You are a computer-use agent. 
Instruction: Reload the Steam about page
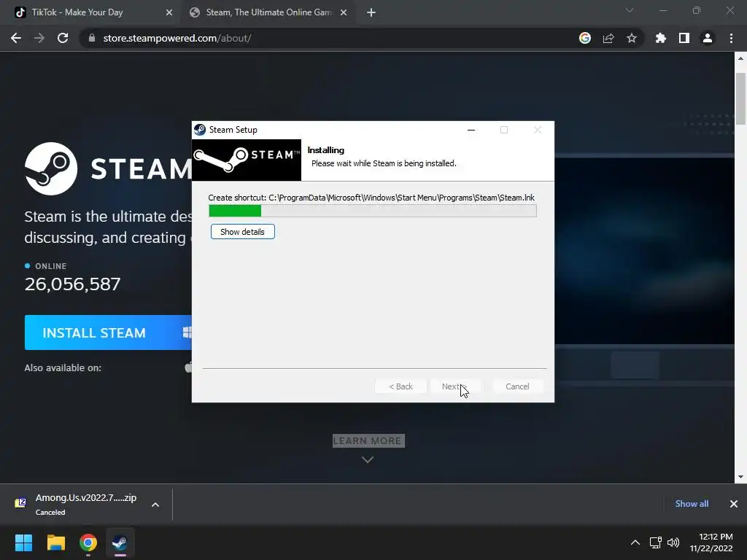(x=63, y=38)
